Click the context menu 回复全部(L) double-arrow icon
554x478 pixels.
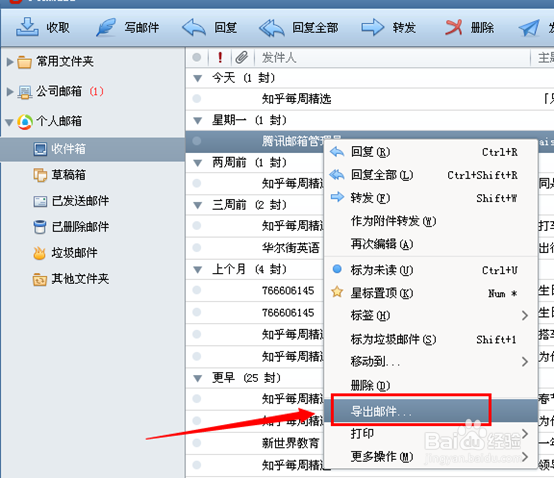click(x=337, y=175)
